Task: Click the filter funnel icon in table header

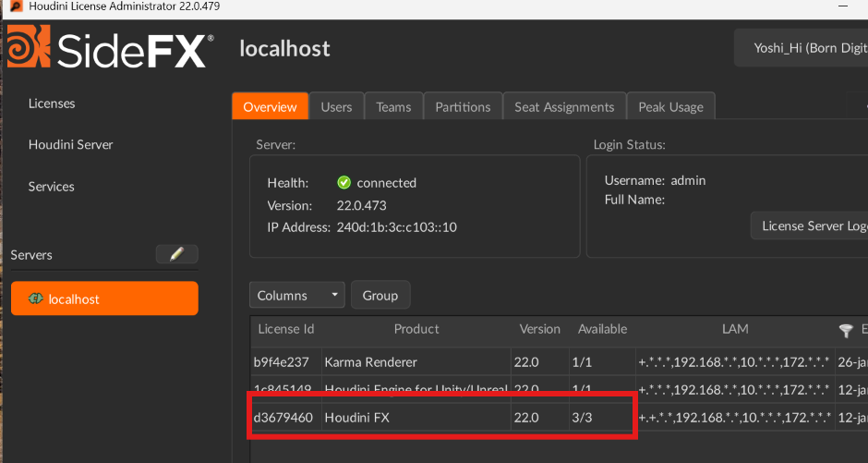Action: pyautogui.click(x=846, y=331)
